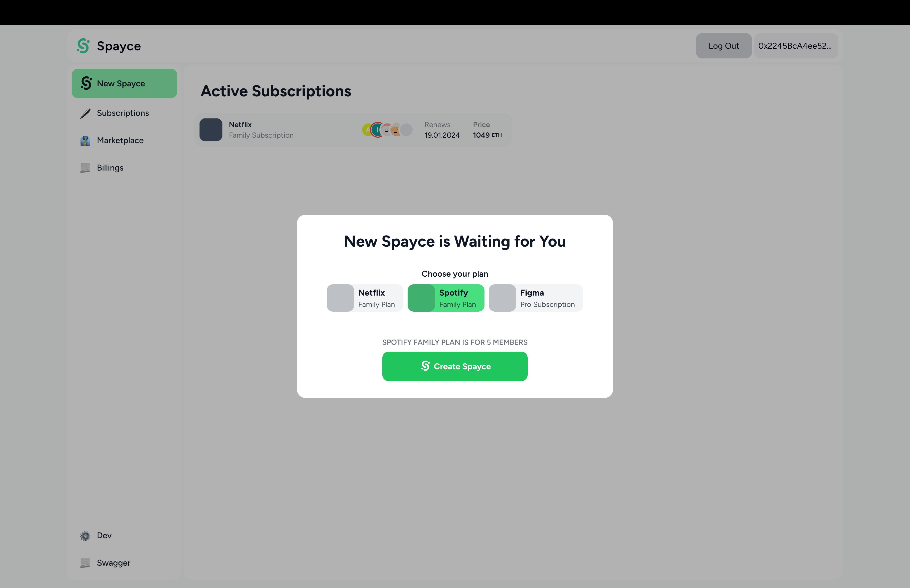The image size is (910, 588).
Task: Click the New Spayce is Waiting for You title
Action: pos(455,242)
